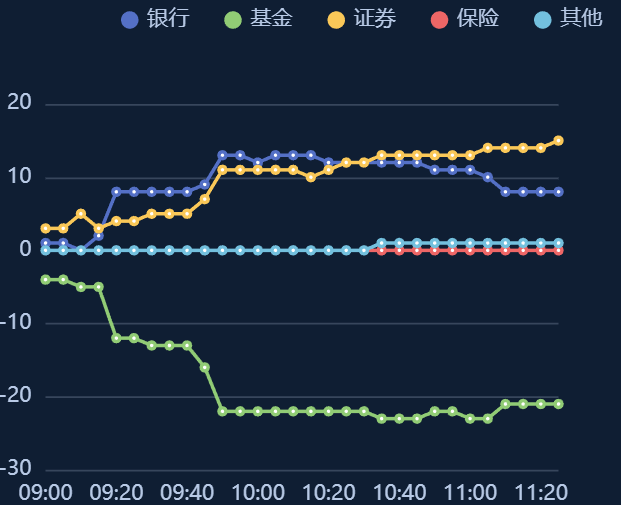Image resolution: width=621 pixels, height=505 pixels.
Task: Click the light-blue 其他 legend dot
Action: (x=543, y=20)
